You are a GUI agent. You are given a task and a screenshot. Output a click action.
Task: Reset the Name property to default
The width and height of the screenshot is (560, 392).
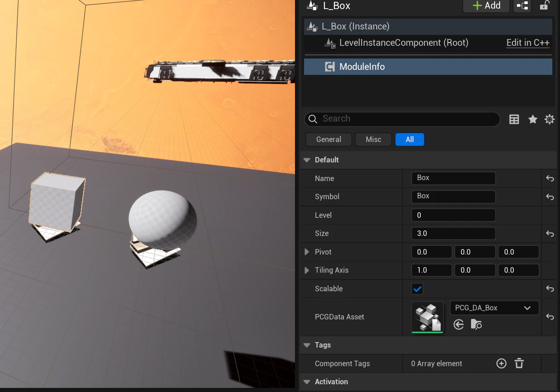[x=550, y=178]
